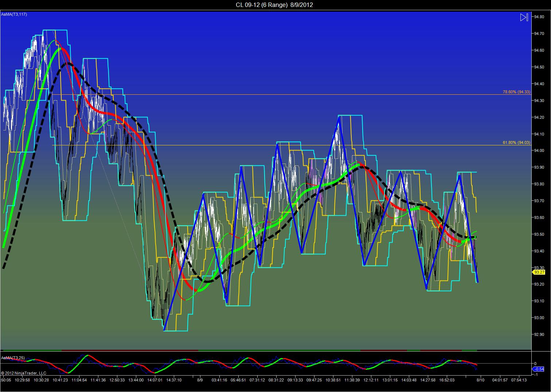Click the 93.40 price axis label

pos(539,251)
